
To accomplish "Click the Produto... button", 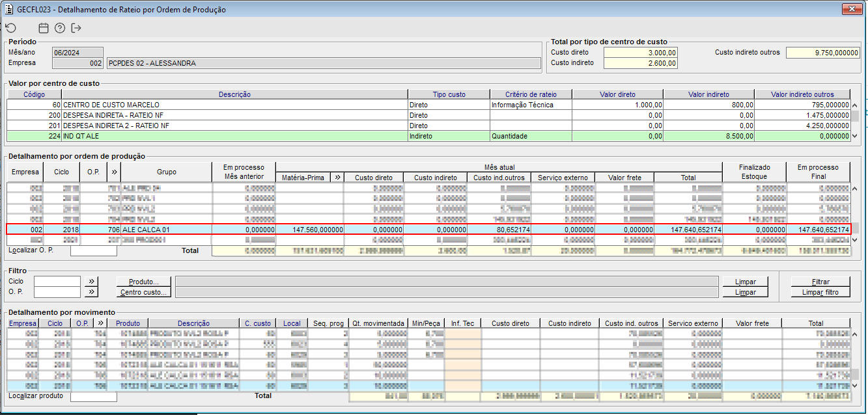I will pyautogui.click(x=144, y=282).
